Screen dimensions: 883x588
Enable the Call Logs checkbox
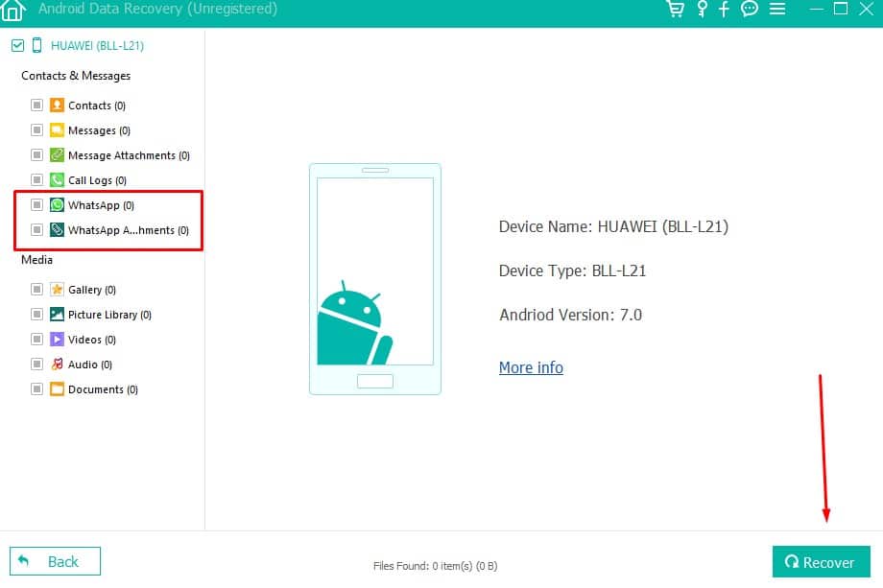click(x=36, y=180)
